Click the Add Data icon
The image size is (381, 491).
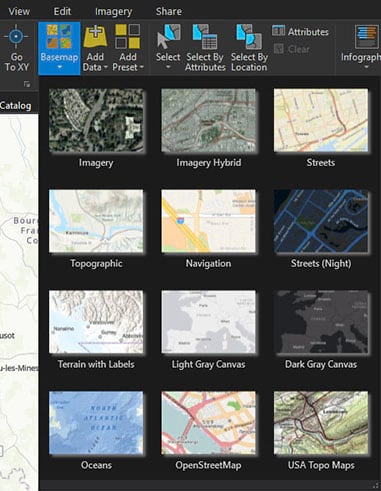coord(95,36)
